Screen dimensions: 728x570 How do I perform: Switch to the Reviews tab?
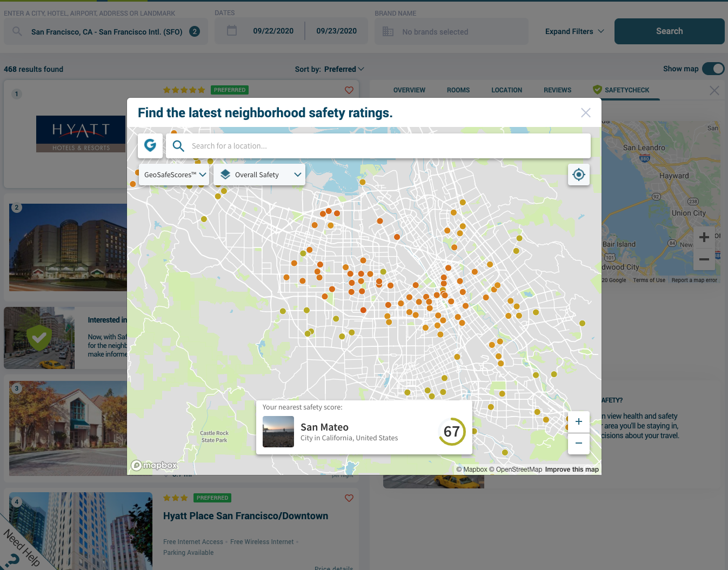coord(557,90)
